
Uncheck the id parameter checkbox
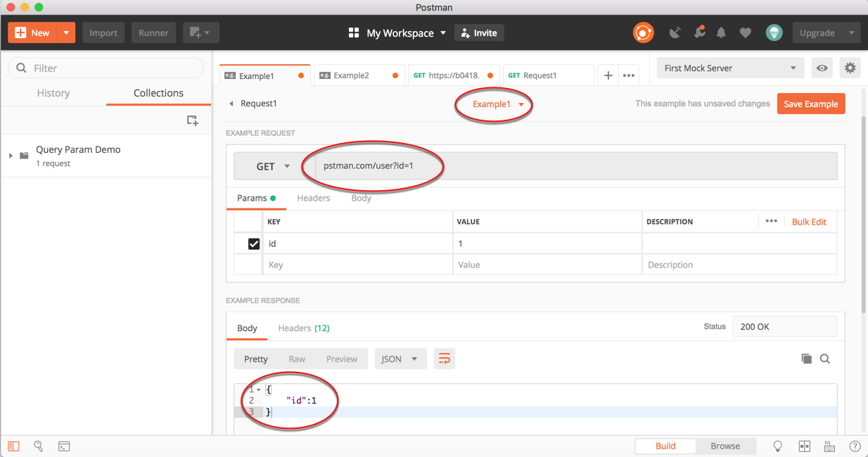(x=254, y=244)
